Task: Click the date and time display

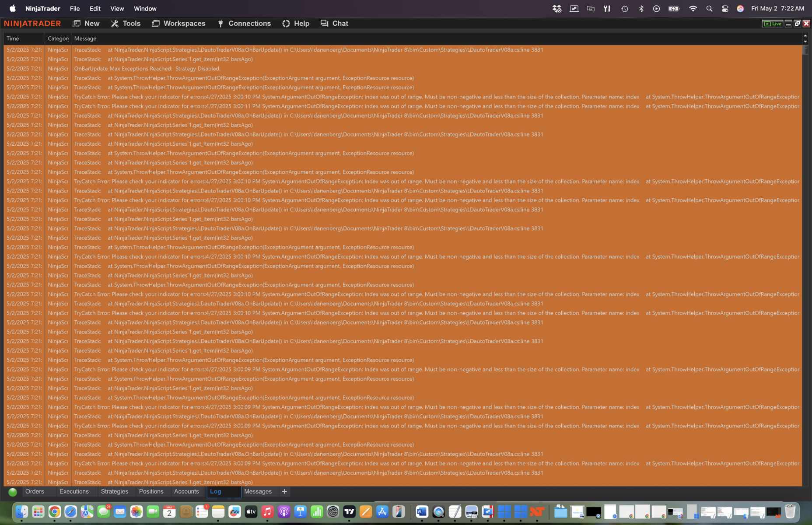Action: (x=777, y=8)
